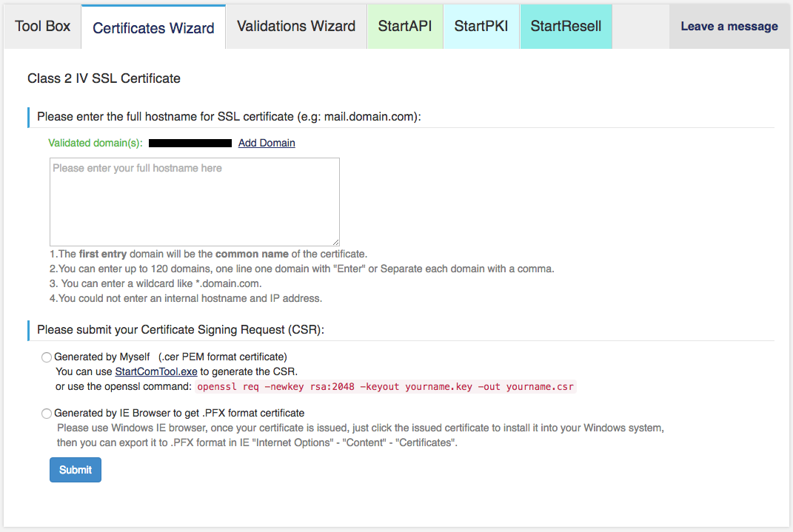793x532 pixels.
Task: Click the Certificate Signing Request section heading
Action: [x=181, y=329]
